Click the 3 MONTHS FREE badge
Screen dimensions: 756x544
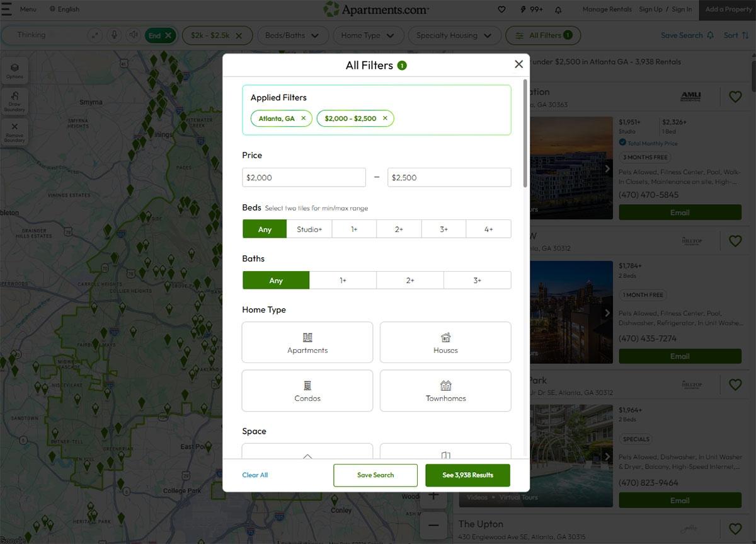click(644, 158)
